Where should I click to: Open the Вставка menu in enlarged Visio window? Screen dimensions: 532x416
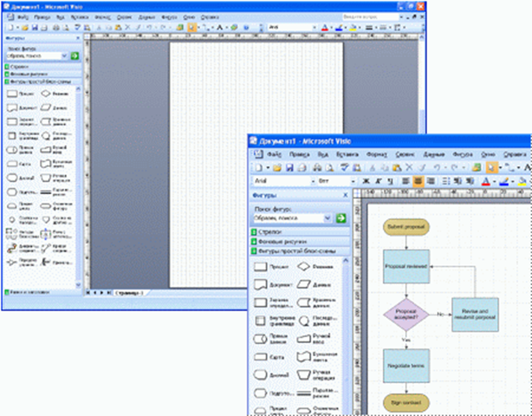(x=347, y=154)
